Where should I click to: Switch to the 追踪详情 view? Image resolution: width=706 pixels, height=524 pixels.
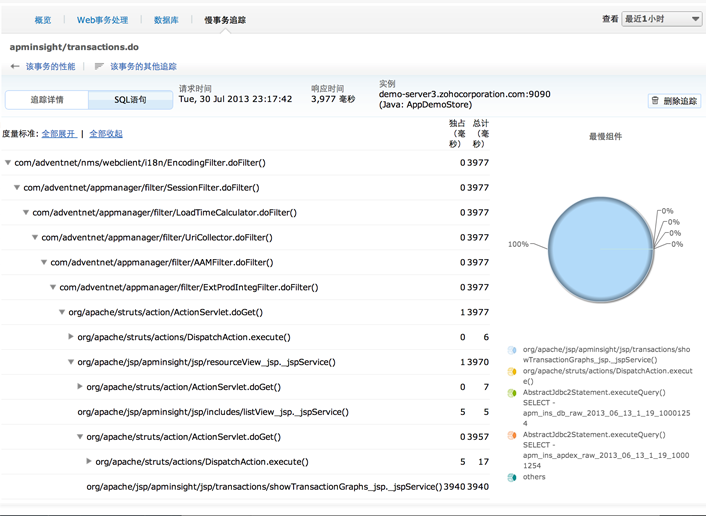click(x=47, y=100)
